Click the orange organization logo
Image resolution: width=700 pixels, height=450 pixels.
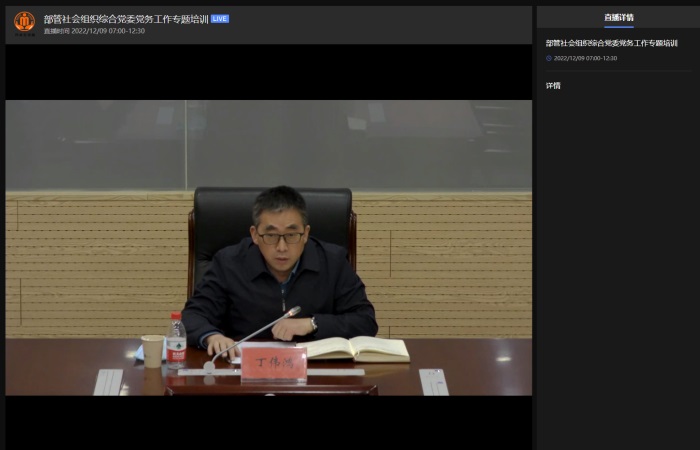24,23
